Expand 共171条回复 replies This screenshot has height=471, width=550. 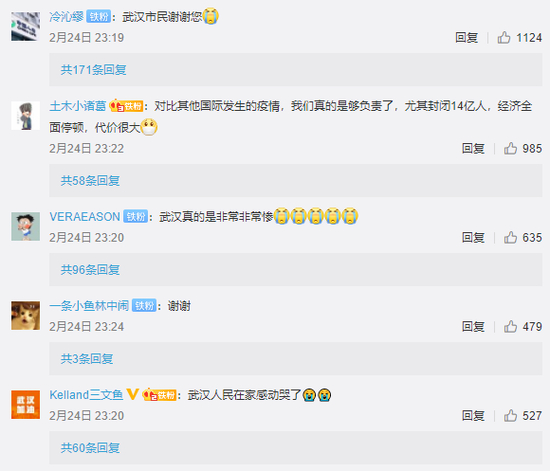[x=93, y=70]
